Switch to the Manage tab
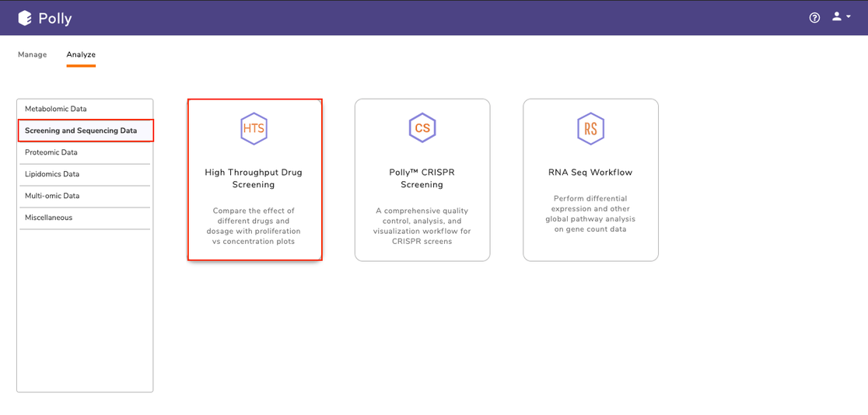This screenshot has width=868, height=415. click(32, 54)
